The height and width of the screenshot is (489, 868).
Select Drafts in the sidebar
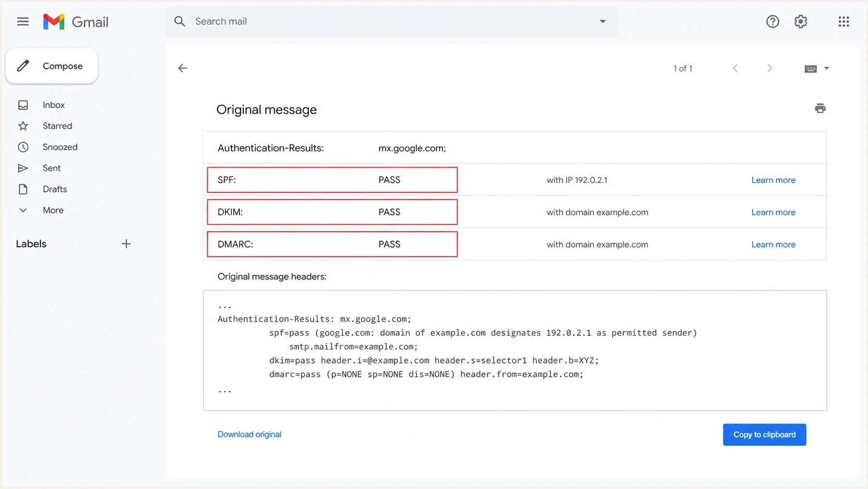tap(55, 189)
